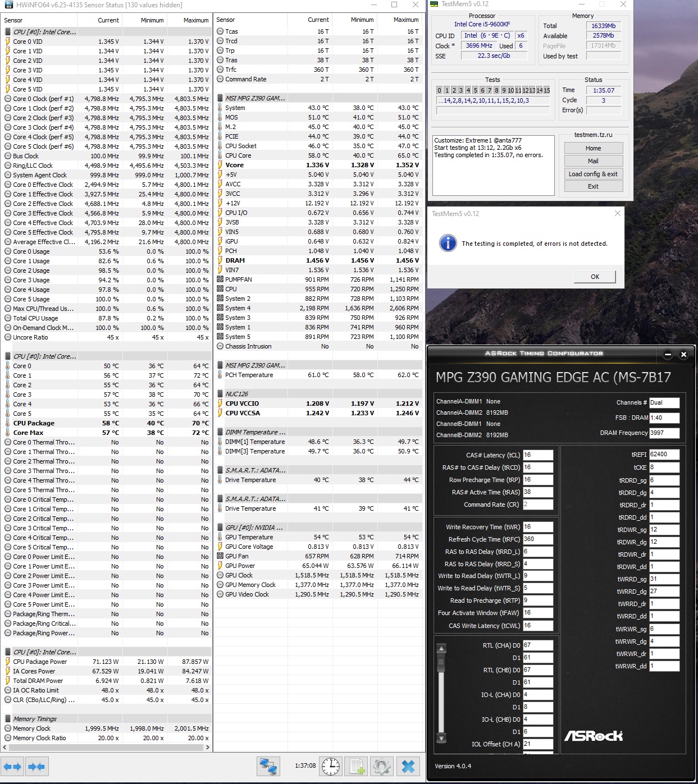
Task: Click the TestMem5 log text area
Action: pyautogui.click(x=493, y=164)
